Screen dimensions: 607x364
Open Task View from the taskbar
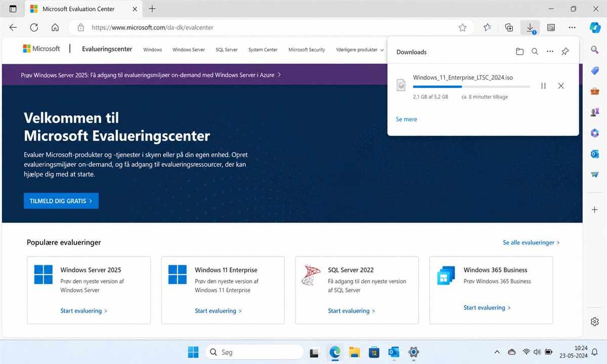pyautogui.click(x=315, y=352)
